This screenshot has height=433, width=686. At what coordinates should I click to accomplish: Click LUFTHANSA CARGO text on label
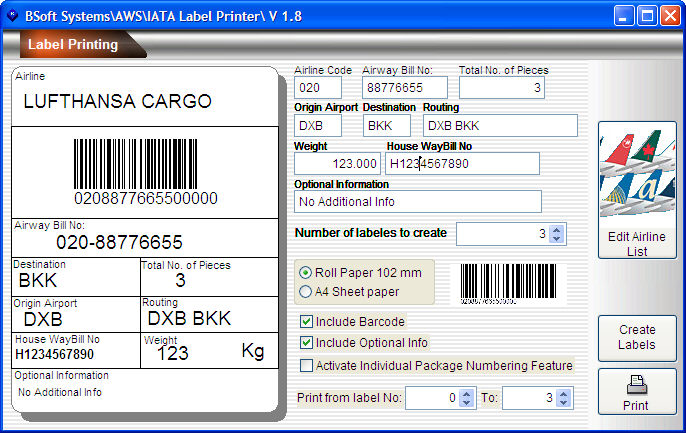[117, 101]
